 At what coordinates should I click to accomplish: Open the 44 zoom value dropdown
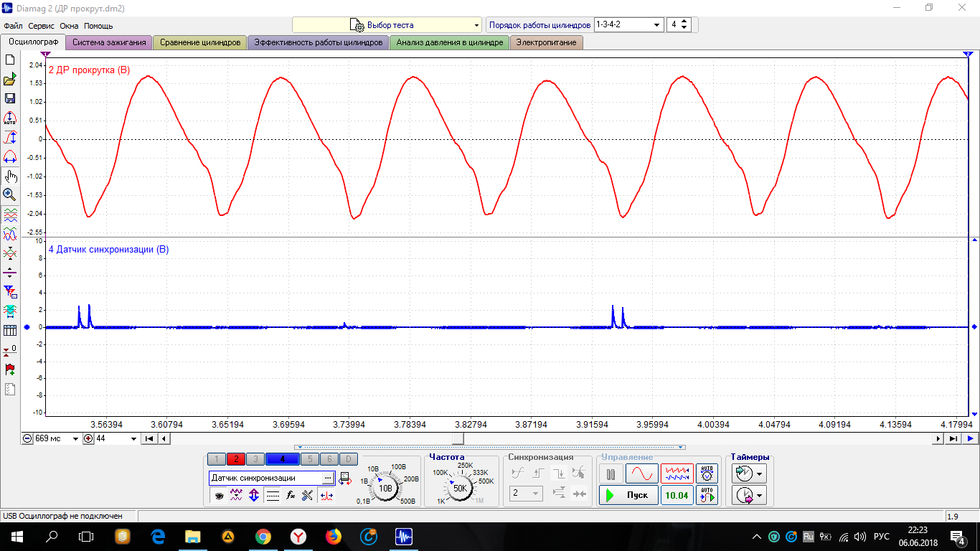133,439
